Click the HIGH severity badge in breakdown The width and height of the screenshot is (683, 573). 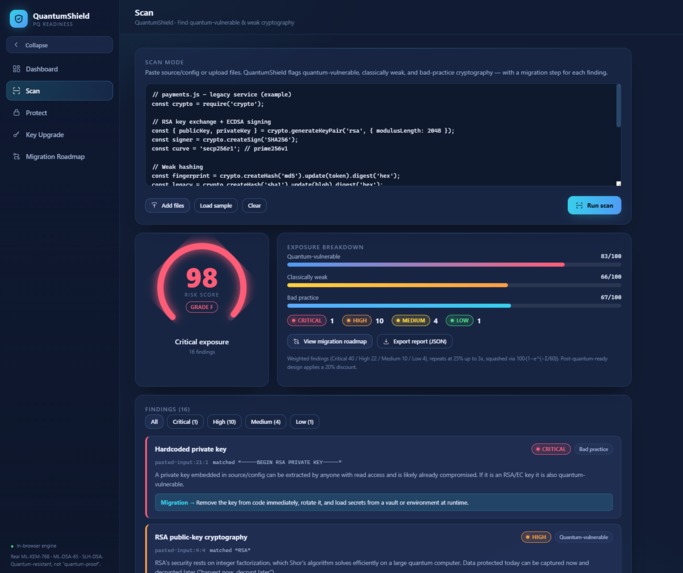click(x=357, y=321)
